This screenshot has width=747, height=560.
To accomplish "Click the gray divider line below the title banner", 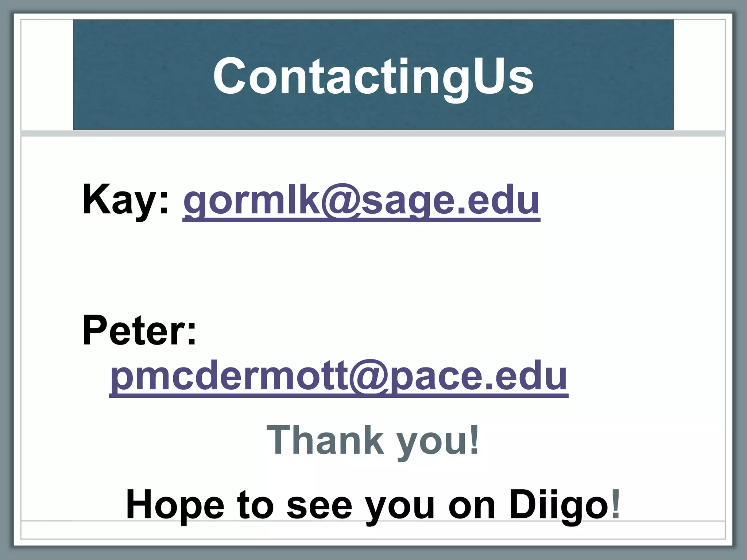I will pyautogui.click(x=373, y=133).
